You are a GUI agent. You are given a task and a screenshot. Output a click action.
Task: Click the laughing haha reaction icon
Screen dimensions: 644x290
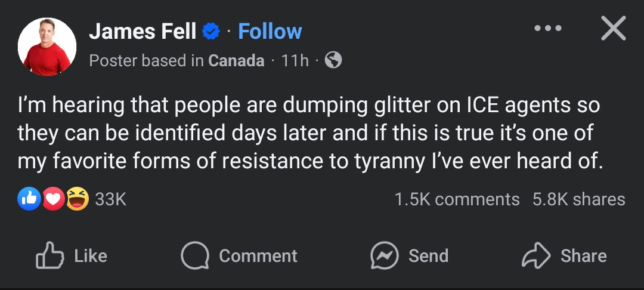(78, 199)
